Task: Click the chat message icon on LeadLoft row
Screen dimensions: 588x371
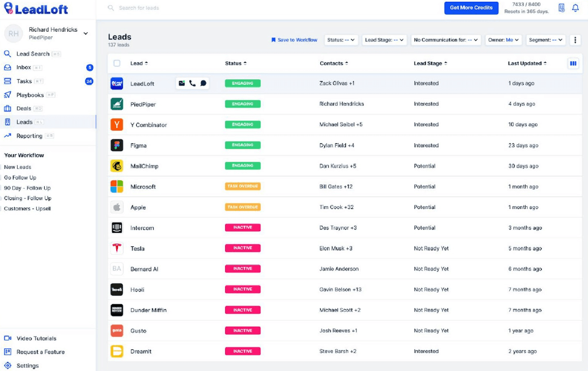Action: [204, 83]
